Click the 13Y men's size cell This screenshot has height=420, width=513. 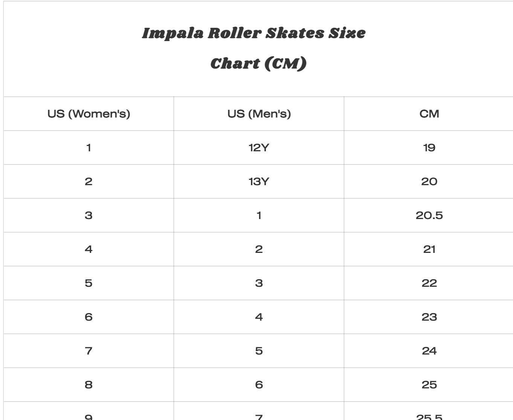pyautogui.click(x=259, y=181)
